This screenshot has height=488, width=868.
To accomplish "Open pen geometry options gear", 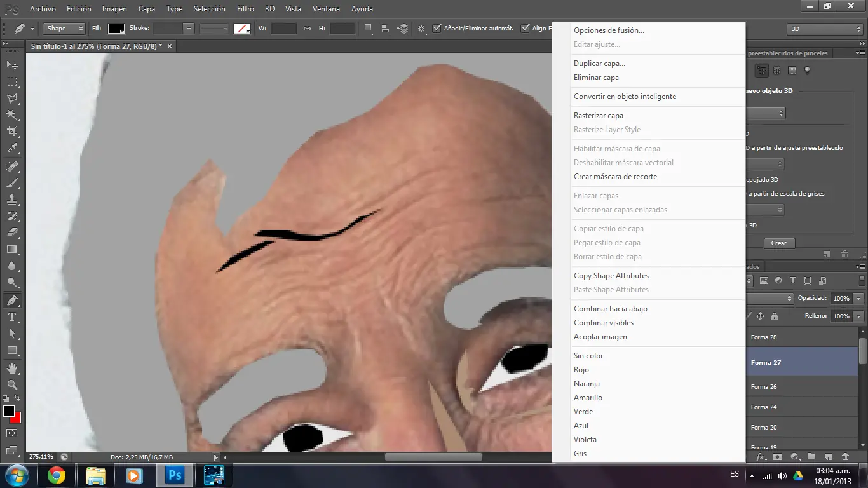I will 421,29.
